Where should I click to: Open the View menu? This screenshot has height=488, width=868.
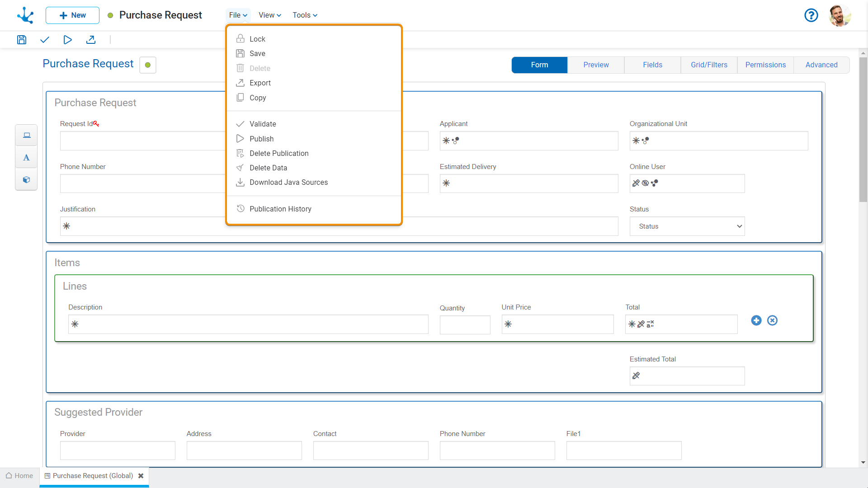(x=270, y=15)
